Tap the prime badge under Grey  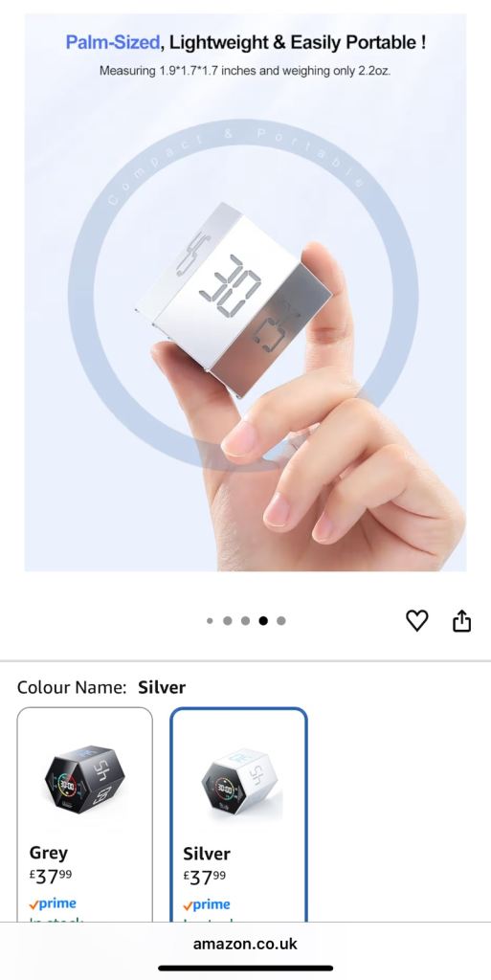click(x=53, y=903)
